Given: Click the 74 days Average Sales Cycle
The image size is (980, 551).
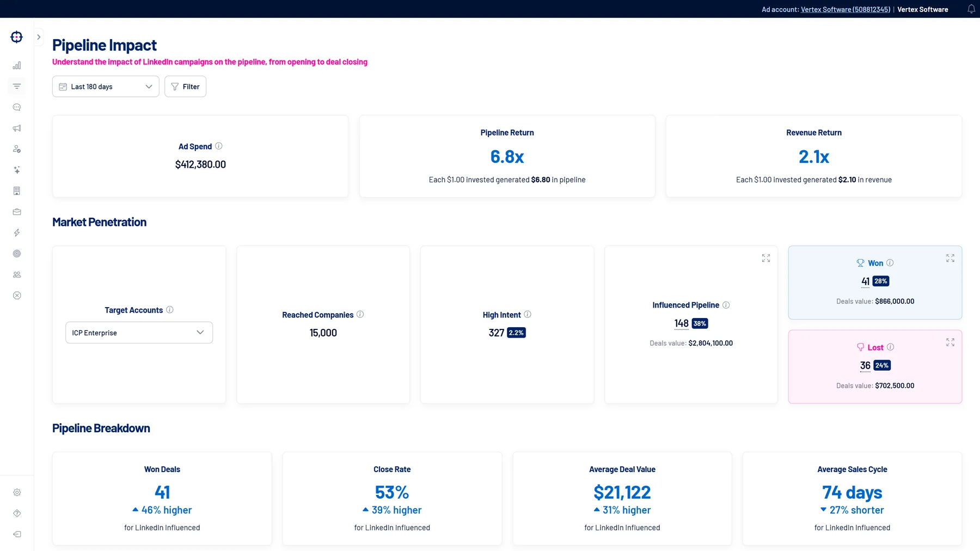Looking at the screenshot, I should (x=852, y=492).
